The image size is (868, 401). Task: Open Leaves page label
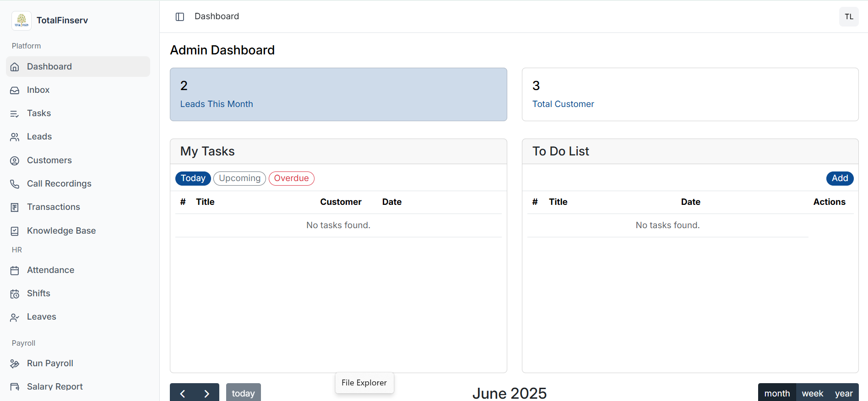coord(41,317)
